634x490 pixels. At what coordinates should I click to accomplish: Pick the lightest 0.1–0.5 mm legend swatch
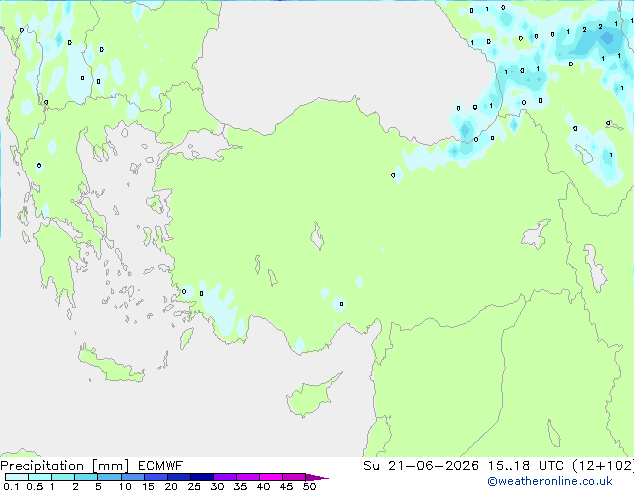pyautogui.click(x=17, y=477)
